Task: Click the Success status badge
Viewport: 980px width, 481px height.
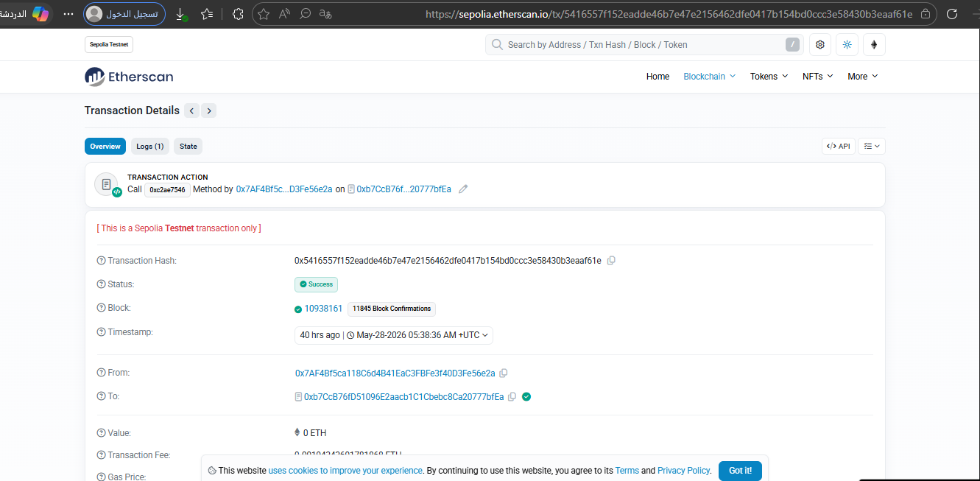Action: 317,284
